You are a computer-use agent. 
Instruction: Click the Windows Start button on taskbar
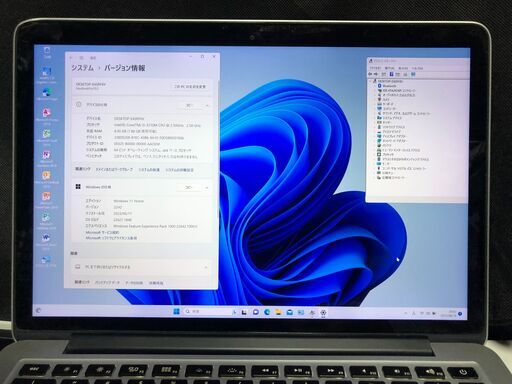(176, 311)
